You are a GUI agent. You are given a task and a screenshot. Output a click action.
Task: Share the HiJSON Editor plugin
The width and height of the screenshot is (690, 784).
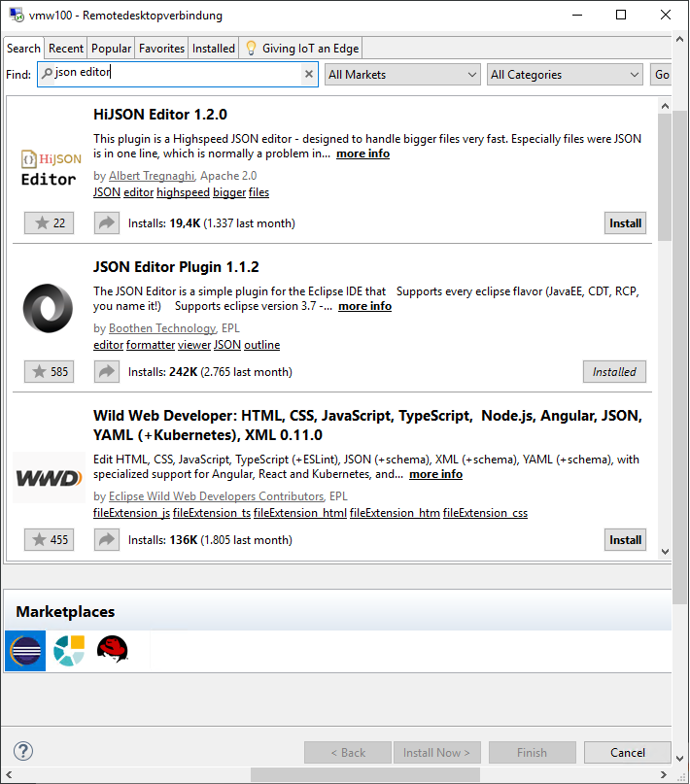(x=106, y=223)
